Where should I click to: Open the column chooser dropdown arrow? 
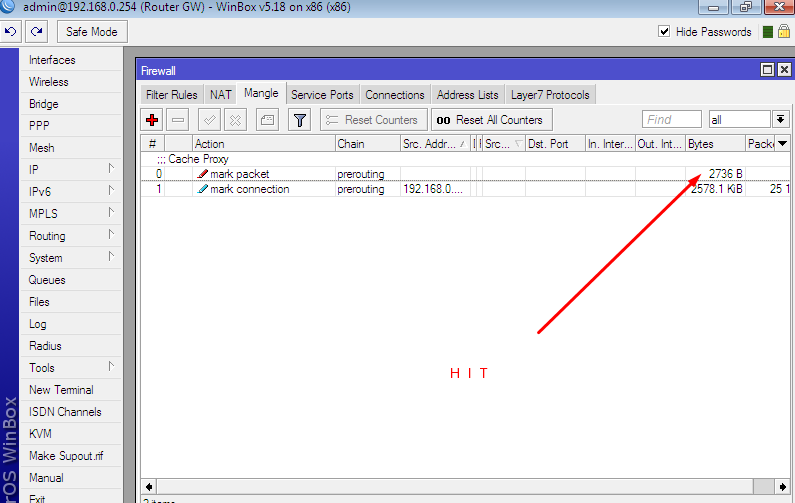[783, 144]
